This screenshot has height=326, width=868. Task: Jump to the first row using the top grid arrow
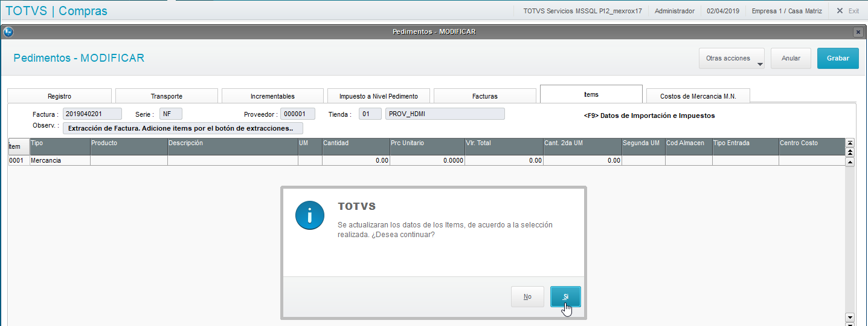pyautogui.click(x=850, y=143)
